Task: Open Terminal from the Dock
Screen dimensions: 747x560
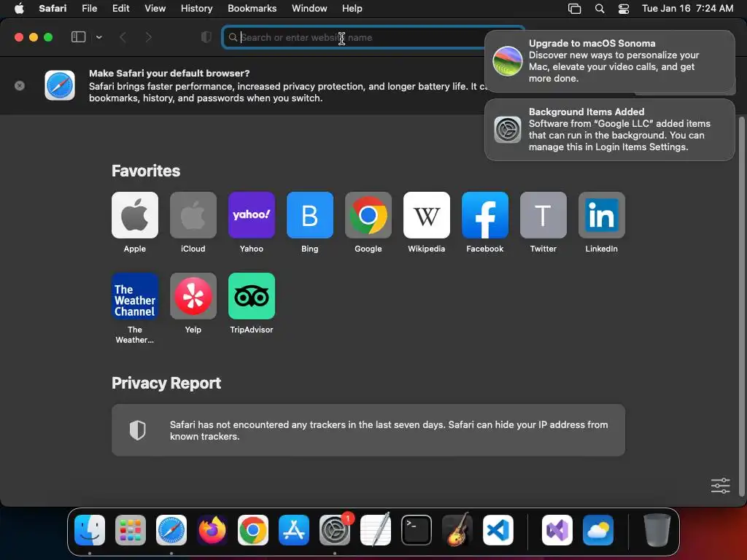Action: 417,530
